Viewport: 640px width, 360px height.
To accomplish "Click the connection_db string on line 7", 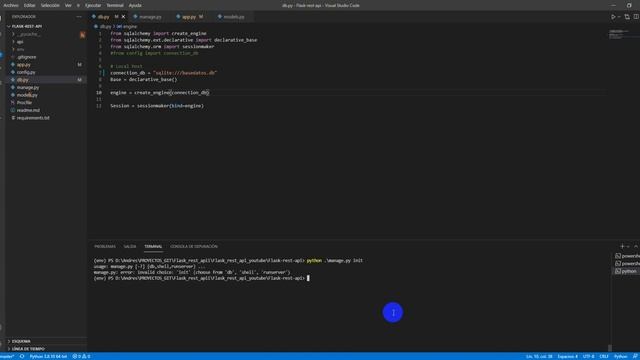I will pos(185,73).
